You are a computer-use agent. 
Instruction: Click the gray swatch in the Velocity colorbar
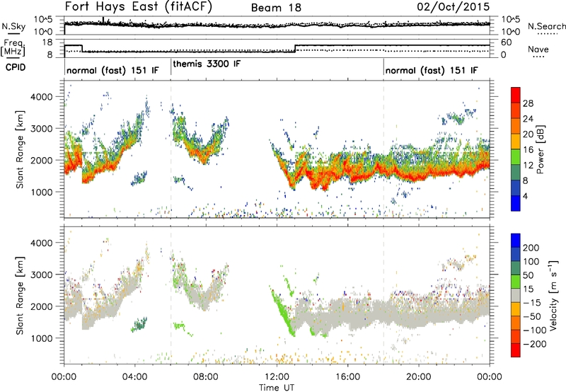click(x=516, y=295)
